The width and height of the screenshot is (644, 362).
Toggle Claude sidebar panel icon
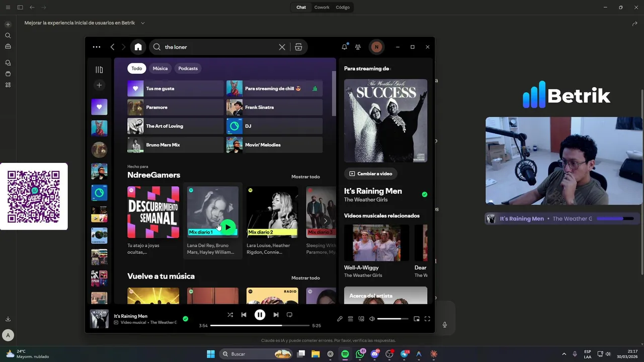20,7
